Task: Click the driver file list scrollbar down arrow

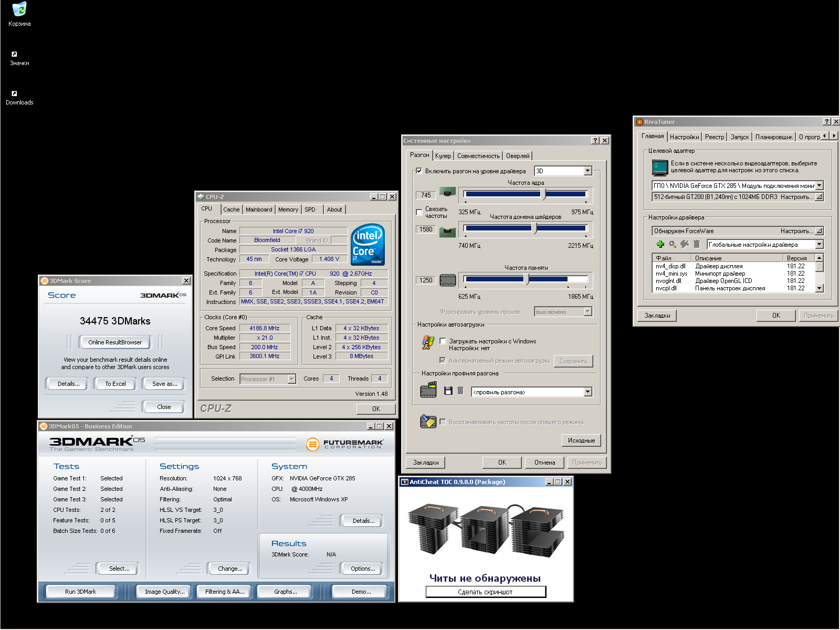Action: point(819,288)
